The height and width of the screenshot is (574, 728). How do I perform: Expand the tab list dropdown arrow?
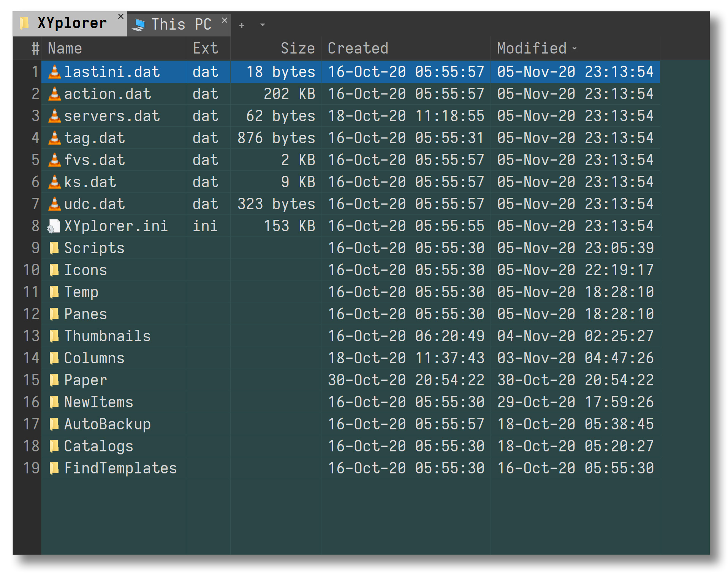pyautogui.click(x=263, y=25)
